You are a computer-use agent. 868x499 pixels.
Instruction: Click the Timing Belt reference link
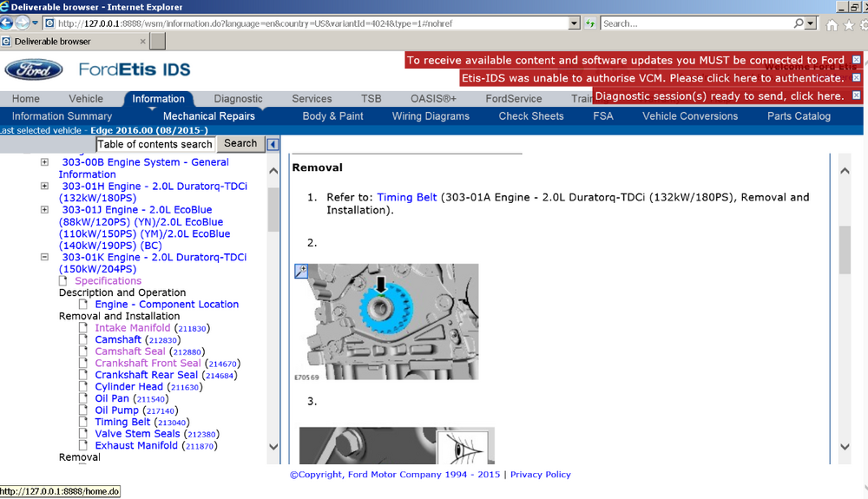(x=407, y=197)
